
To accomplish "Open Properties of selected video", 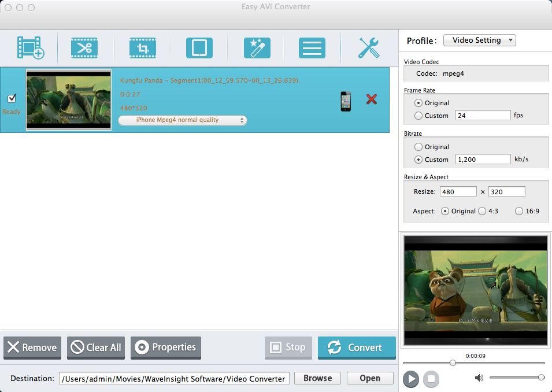I will pos(166,347).
